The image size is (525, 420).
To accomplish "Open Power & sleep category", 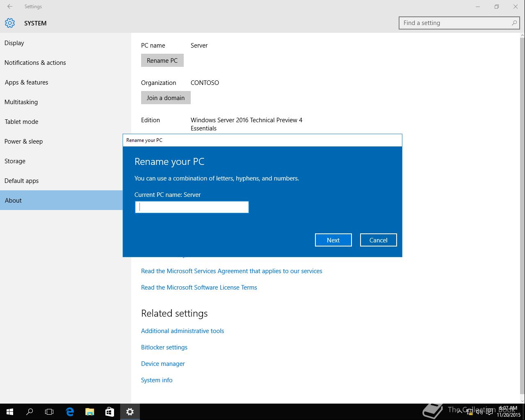I will [62, 142].
